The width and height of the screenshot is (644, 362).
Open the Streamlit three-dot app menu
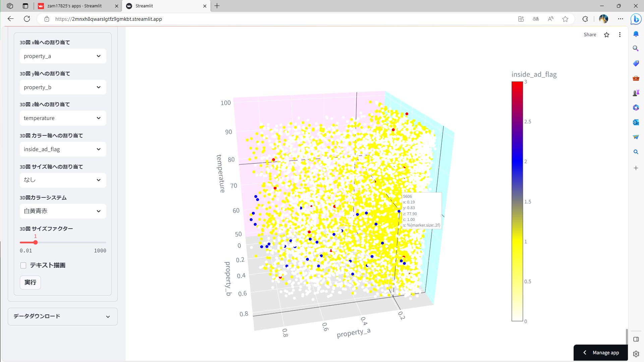(620, 35)
